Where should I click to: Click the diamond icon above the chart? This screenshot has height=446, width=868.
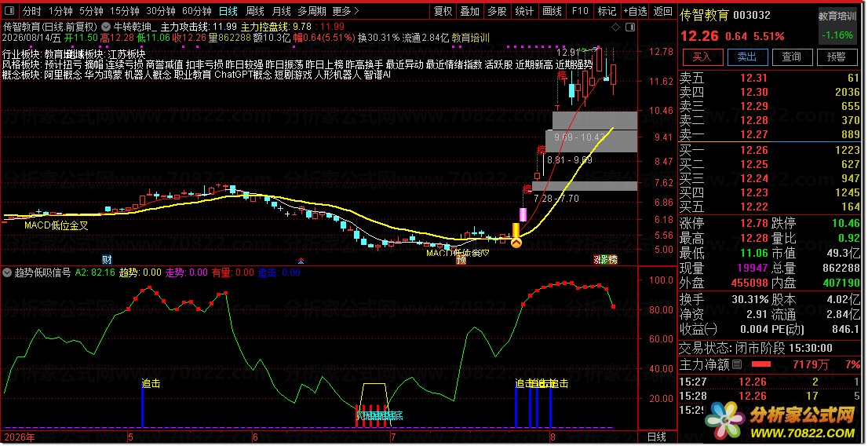(x=615, y=27)
